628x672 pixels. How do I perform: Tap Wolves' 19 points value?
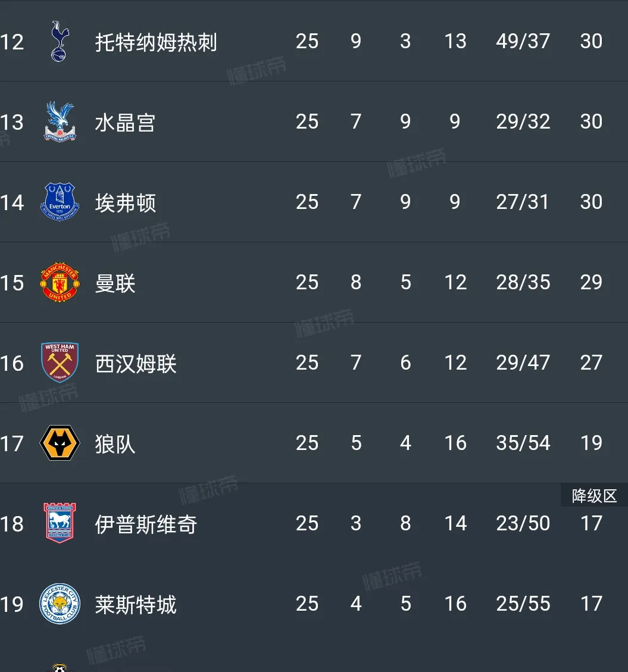(591, 443)
